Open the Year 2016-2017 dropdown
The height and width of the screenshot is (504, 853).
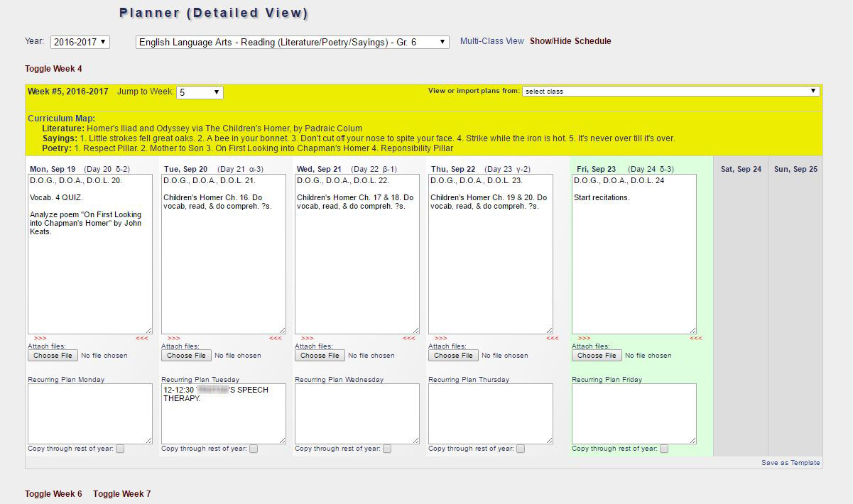(80, 43)
